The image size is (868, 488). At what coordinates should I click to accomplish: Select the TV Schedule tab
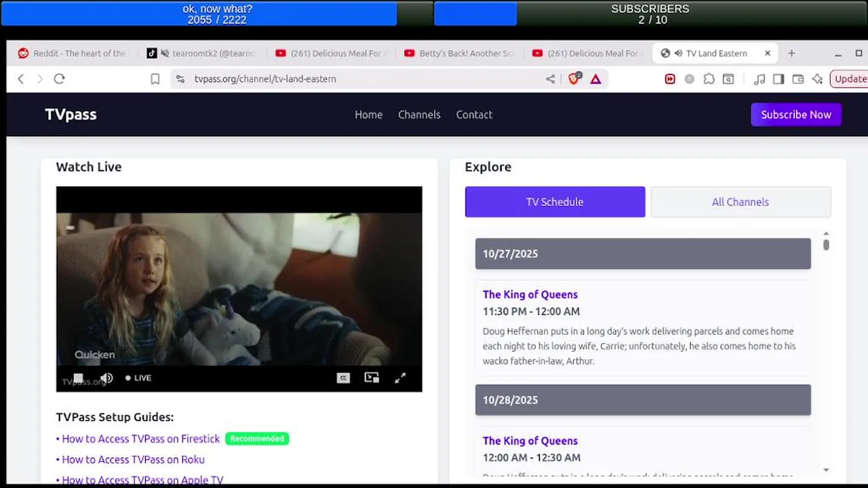coord(555,202)
